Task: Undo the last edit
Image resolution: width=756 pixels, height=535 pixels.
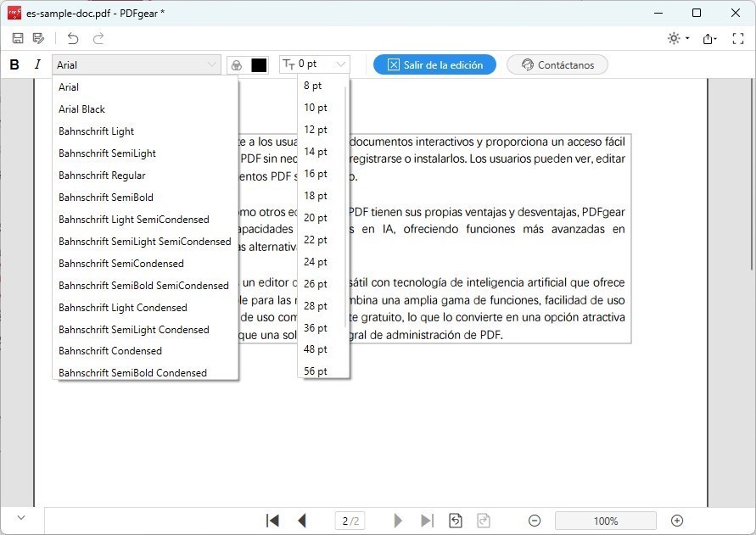Action: click(x=73, y=38)
